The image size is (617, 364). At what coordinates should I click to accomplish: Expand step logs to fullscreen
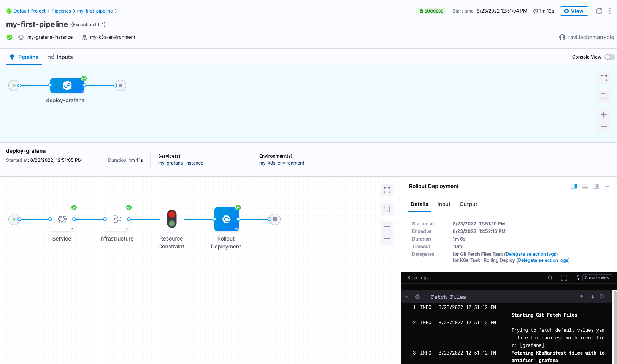click(x=564, y=278)
